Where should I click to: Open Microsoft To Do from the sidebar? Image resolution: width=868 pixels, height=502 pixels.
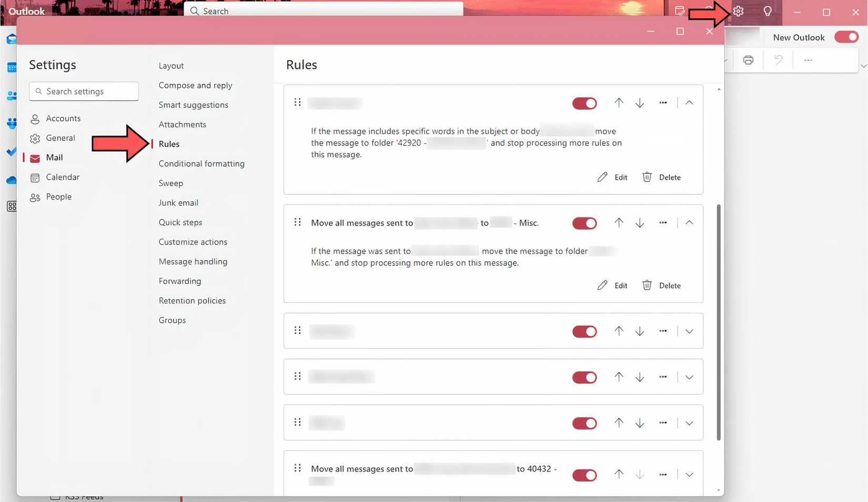coord(12,151)
